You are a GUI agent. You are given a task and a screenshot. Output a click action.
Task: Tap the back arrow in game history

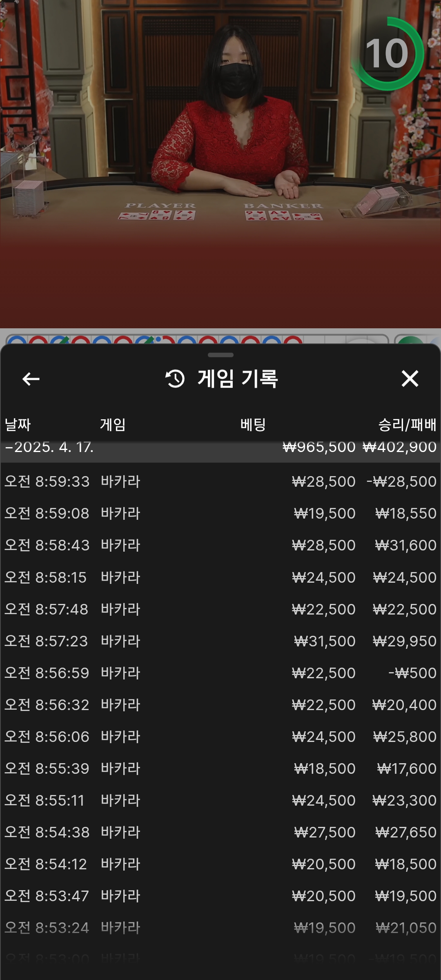(31, 379)
